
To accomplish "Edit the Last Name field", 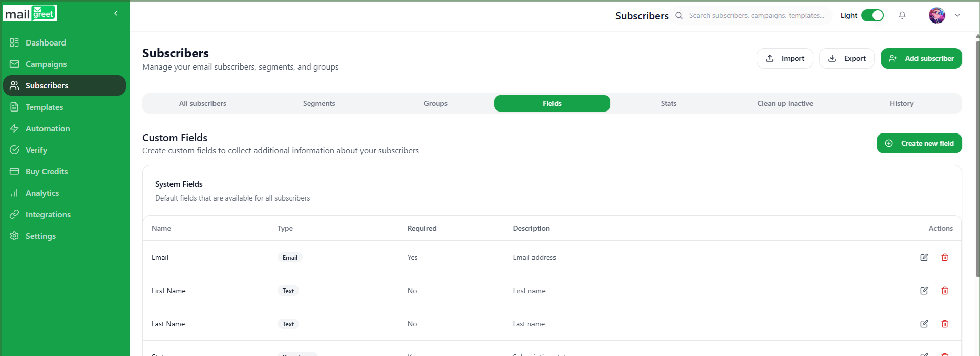I will (924, 324).
